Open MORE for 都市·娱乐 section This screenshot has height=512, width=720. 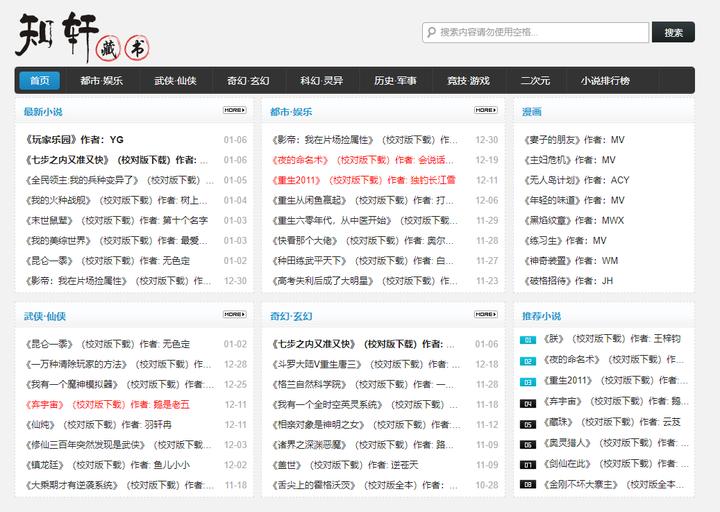tap(486, 110)
